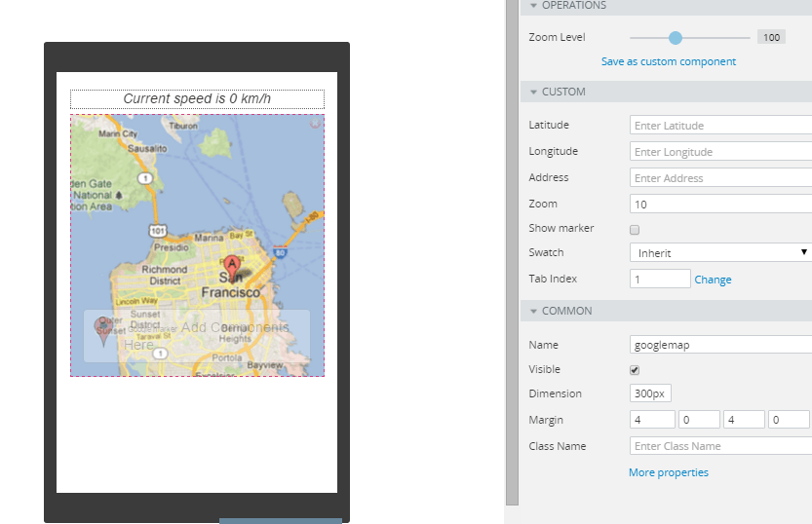The height and width of the screenshot is (524, 812).
Task: Click the Change link for Tab Index
Action: pyautogui.click(x=713, y=280)
